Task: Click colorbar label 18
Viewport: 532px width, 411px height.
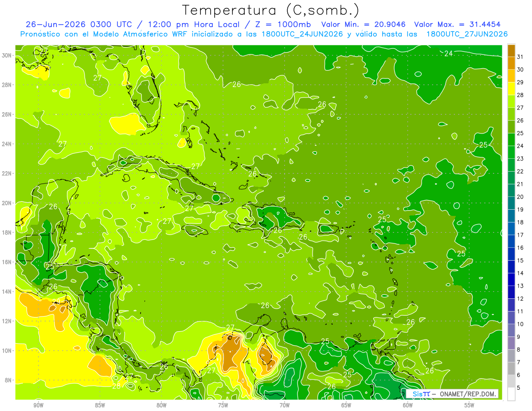Action: tap(520, 223)
